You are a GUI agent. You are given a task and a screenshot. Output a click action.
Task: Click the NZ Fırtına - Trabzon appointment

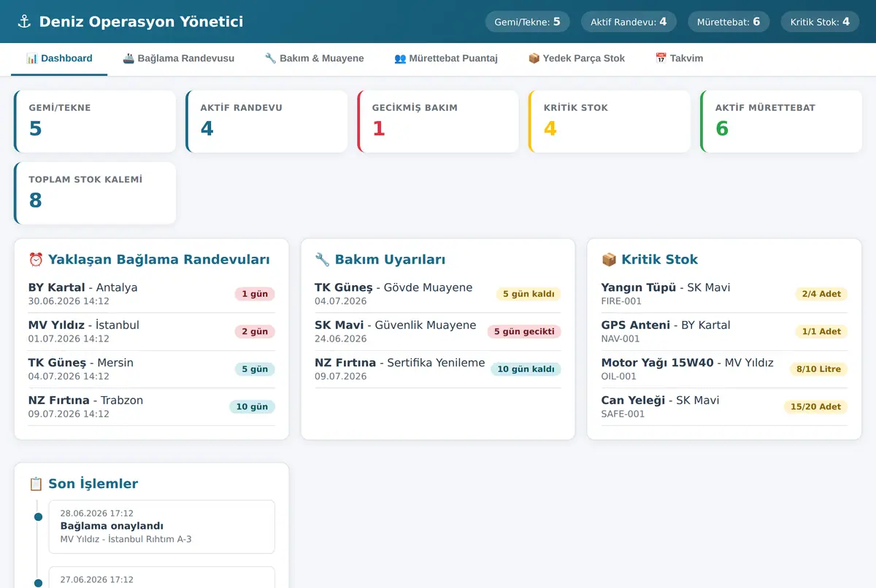click(x=151, y=407)
